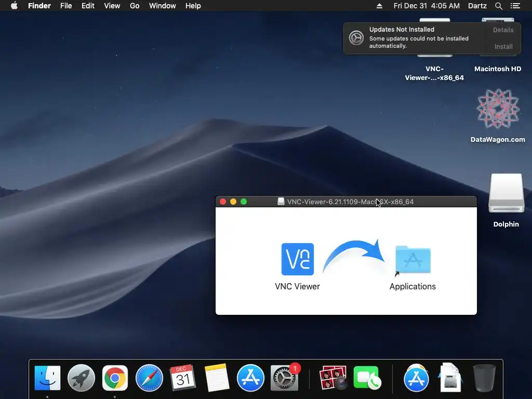Click the eject icon in menu bar

[x=379, y=6]
